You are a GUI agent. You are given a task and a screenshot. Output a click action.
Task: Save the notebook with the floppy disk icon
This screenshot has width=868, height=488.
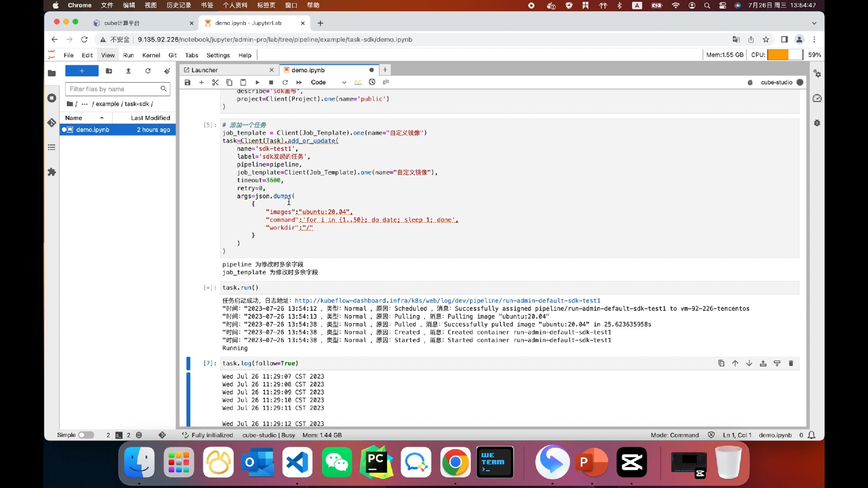[188, 82]
